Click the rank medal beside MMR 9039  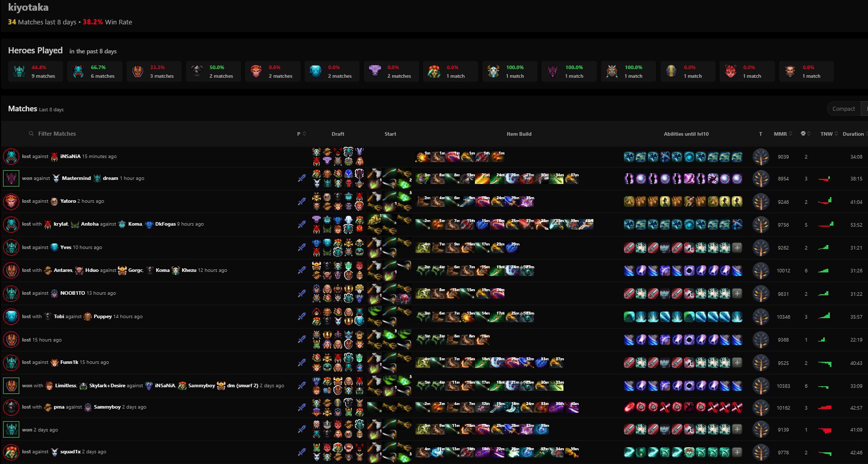(x=761, y=157)
